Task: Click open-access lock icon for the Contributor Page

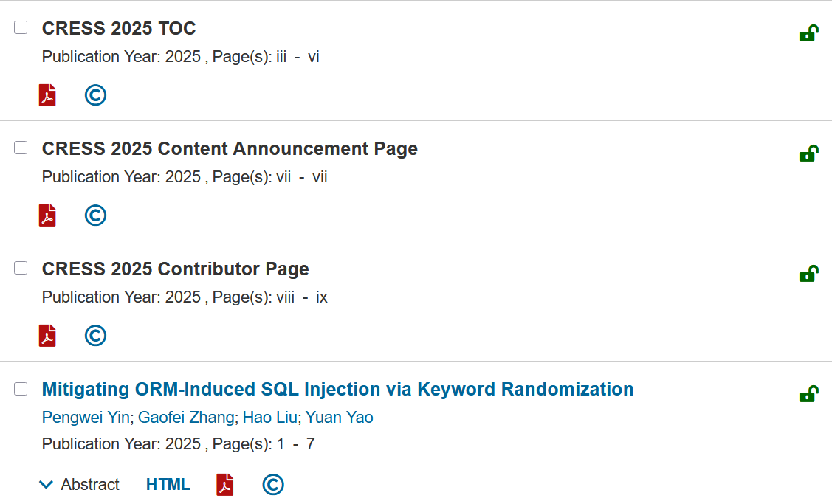Action: pyautogui.click(x=808, y=275)
